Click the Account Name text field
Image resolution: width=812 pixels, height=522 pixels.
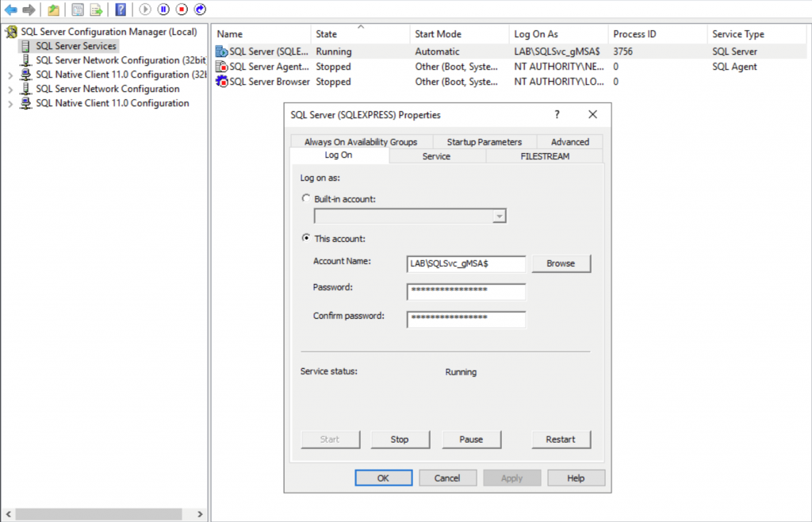(465, 264)
